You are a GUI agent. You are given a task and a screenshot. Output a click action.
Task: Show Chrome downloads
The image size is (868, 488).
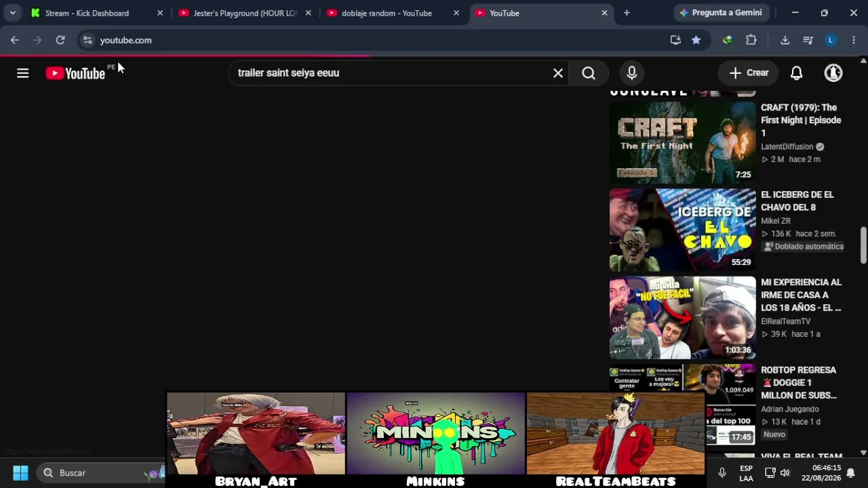(785, 40)
